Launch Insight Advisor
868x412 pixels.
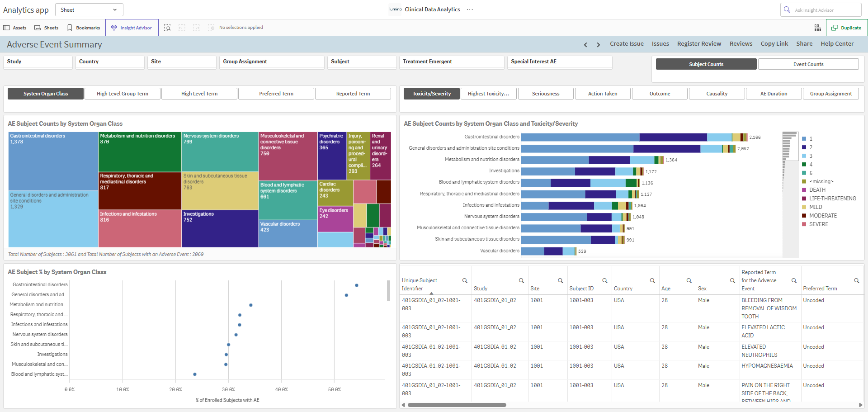point(132,28)
